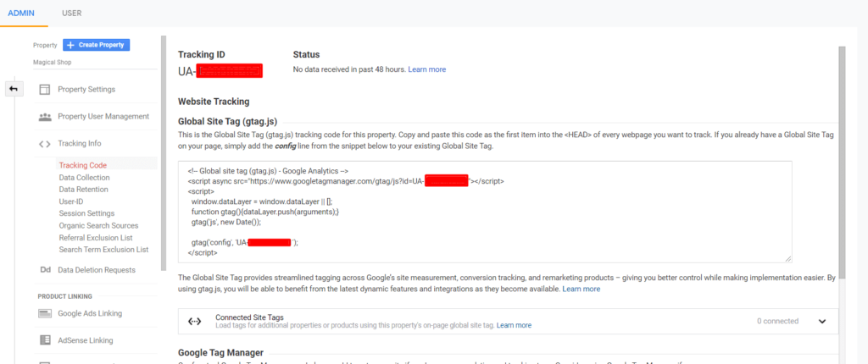Switch to the USER tab
Image resolution: width=868 pixels, height=364 pixels.
[x=72, y=13]
